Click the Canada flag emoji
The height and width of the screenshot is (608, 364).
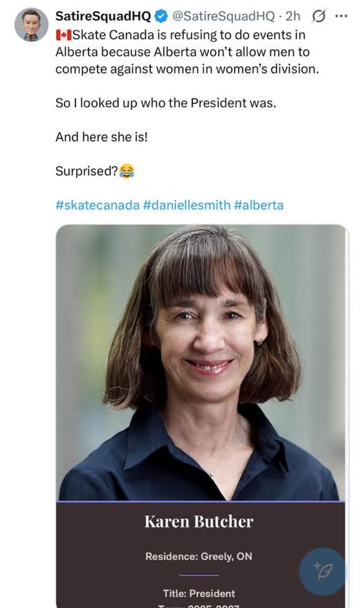coord(64,35)
